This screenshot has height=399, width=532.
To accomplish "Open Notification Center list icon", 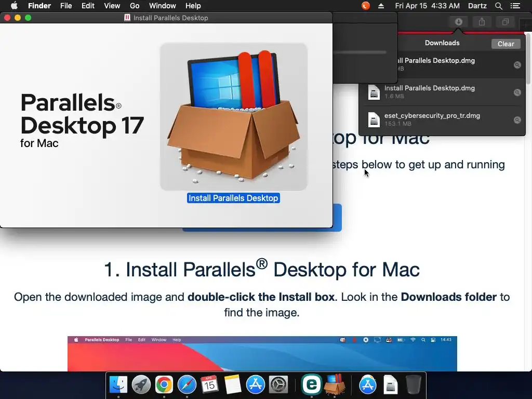I will pyautogui.click(x=515, y=6).
